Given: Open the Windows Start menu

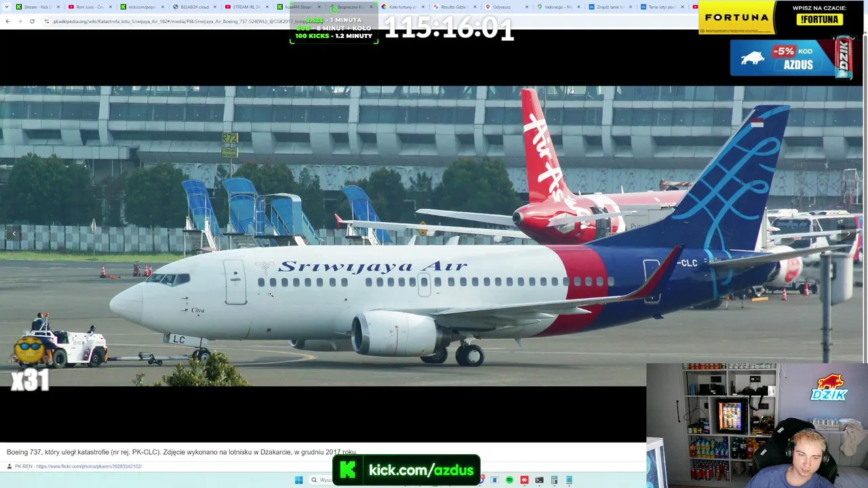Looking at the screenshot, I should [298, 480].
